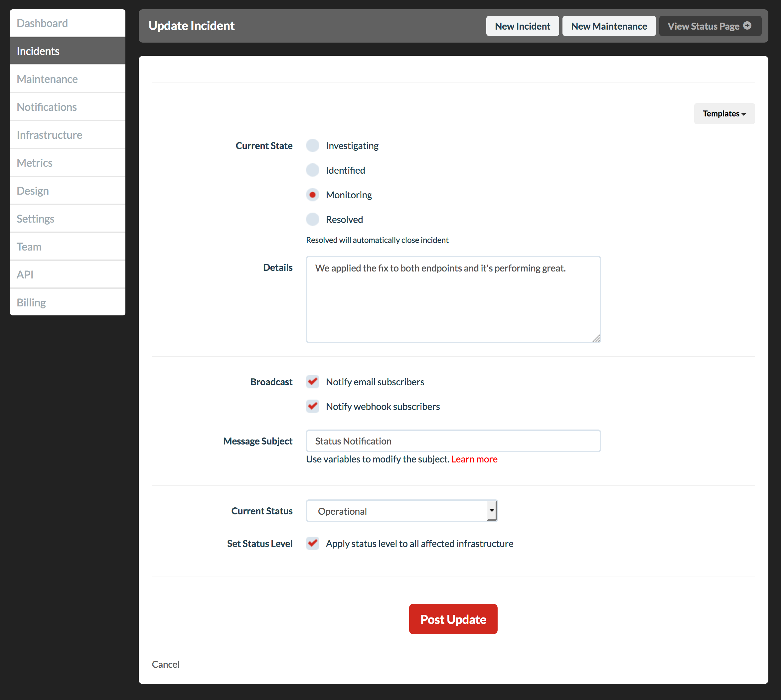Click the Message Subject input field

[x=453, y=441]
